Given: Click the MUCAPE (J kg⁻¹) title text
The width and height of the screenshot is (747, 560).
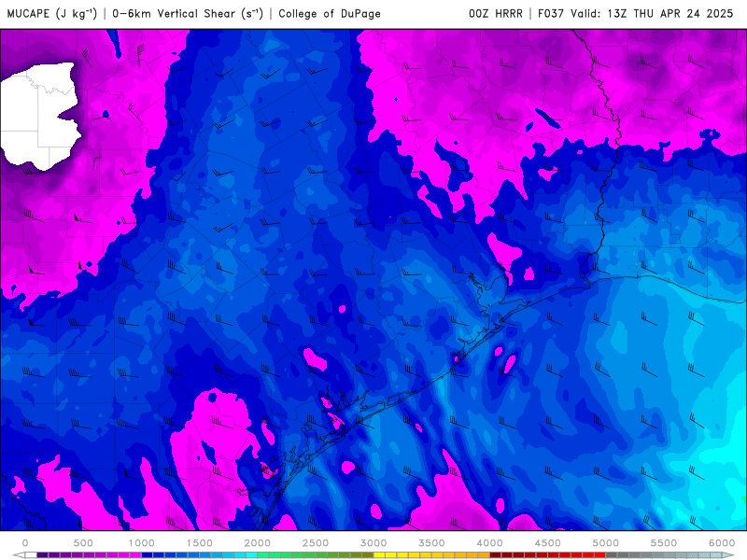Looking at the screenshot, I should pyautogui.click(x=51, y=14).
